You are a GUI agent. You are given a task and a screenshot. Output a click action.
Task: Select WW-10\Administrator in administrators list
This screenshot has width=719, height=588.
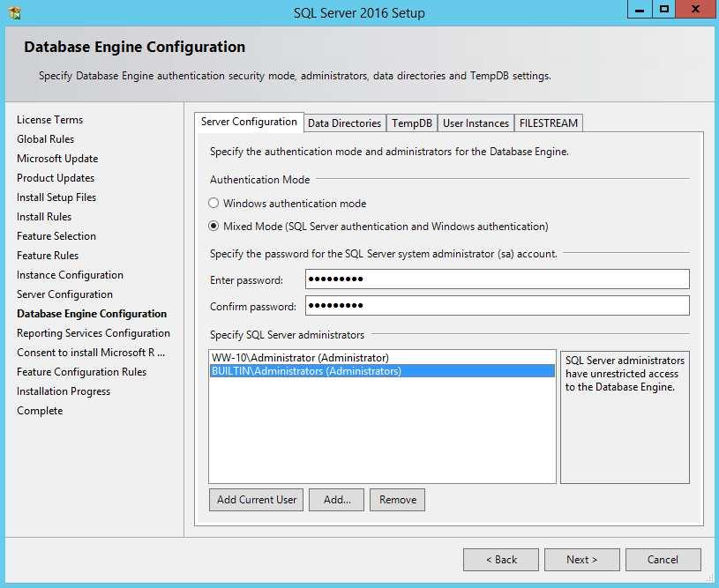point(382,358)
